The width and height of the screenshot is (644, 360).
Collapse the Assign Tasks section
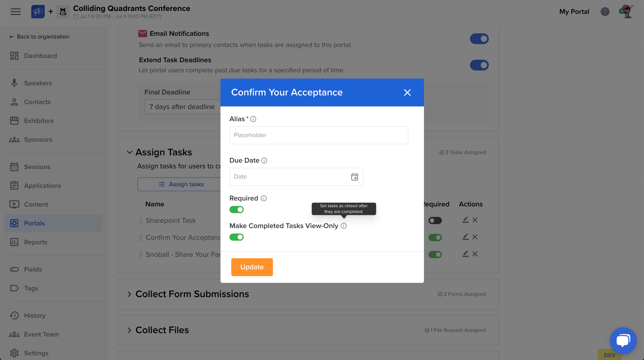(130, 152)
